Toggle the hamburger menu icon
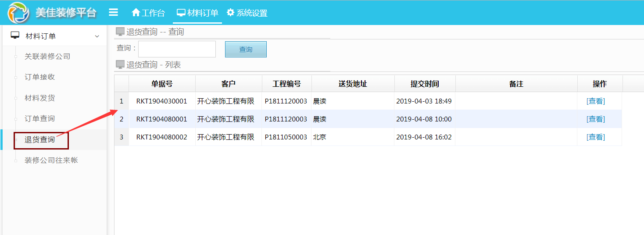644x235 pixels. point(113,12)
